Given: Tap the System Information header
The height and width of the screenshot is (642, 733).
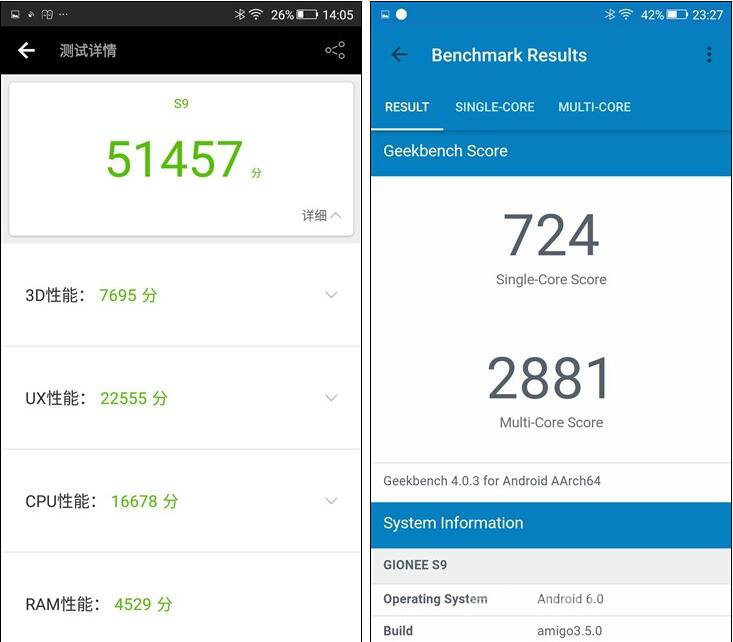Looking at the screenshot, I should click(x=551, y=523).
